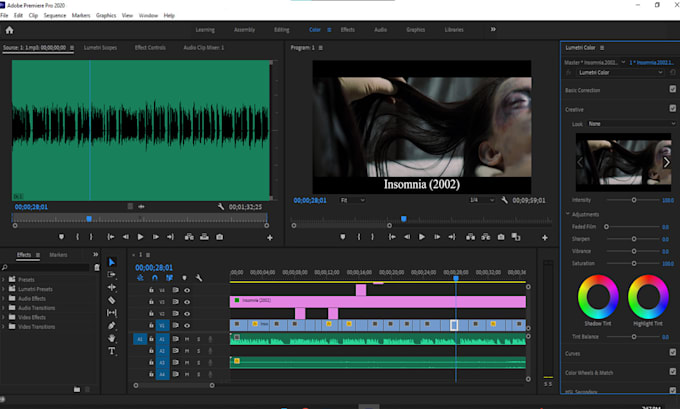The width and height of the screenshot is (680, 409).
Task: Open Source monitor settings wrench
Action: pos(221,207)
